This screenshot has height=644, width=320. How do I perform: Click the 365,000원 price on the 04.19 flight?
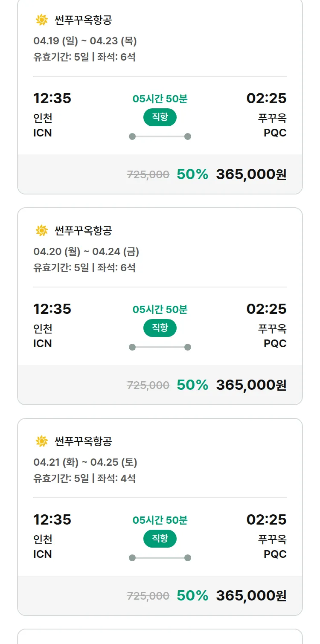[x=251, y=174]
